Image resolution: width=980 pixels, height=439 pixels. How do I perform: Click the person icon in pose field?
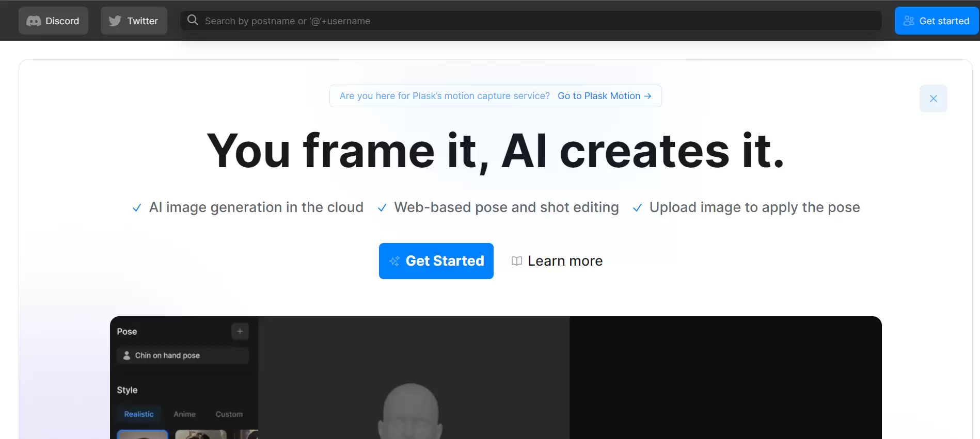(x=127, y=355)
